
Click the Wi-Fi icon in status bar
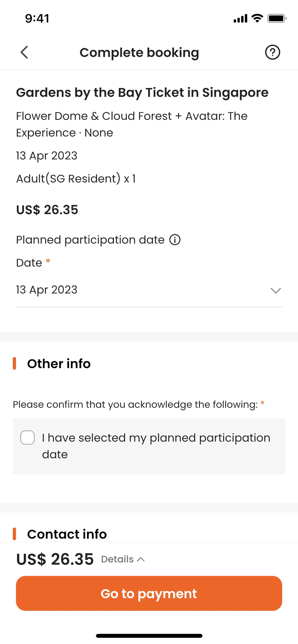[x=257, y=18]
